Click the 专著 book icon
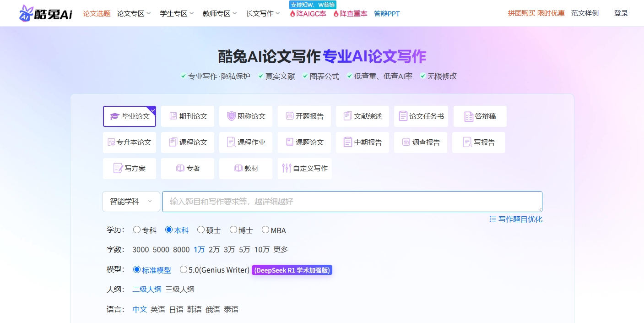644x323 pixels. (x=180, y=168)
